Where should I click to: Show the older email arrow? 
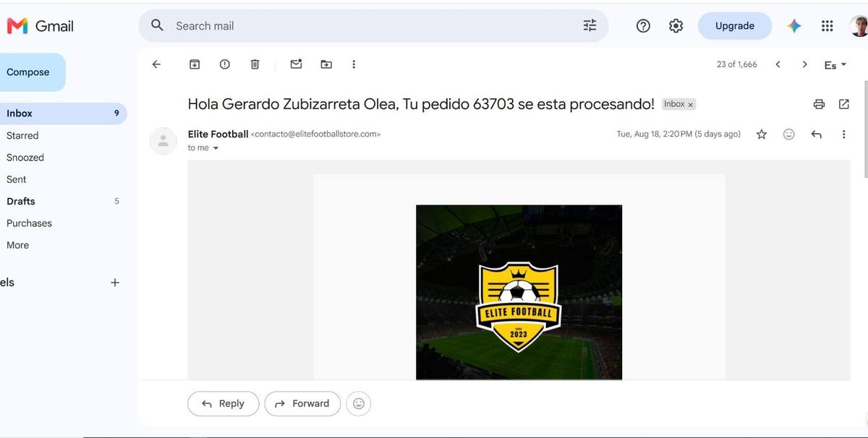[x=804, y=64]
